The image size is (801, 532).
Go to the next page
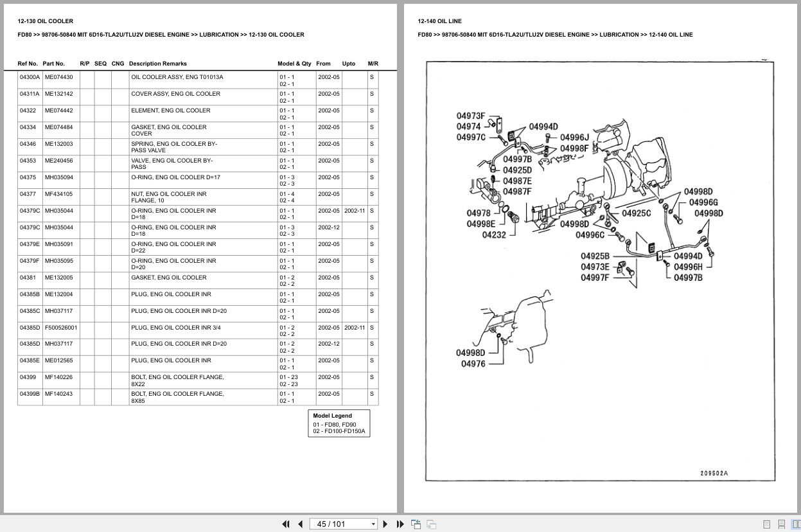point(385,524)
